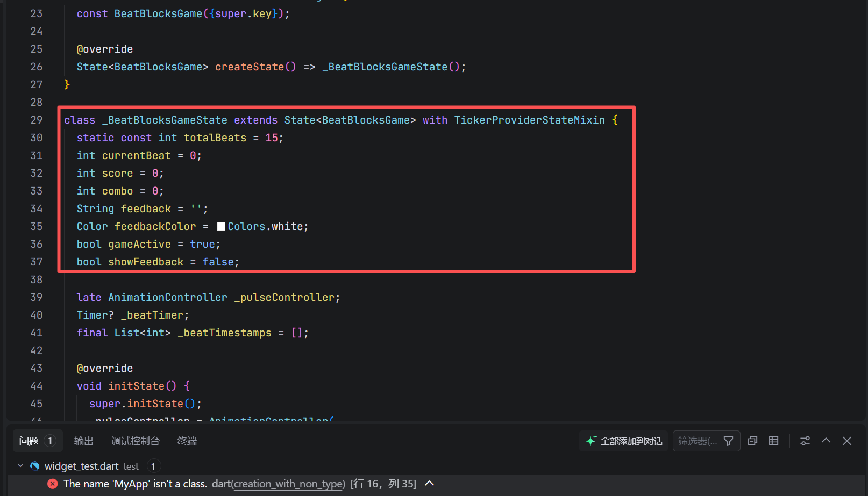
Task: Click the 全部添加到对话 button
Action: 624,441
